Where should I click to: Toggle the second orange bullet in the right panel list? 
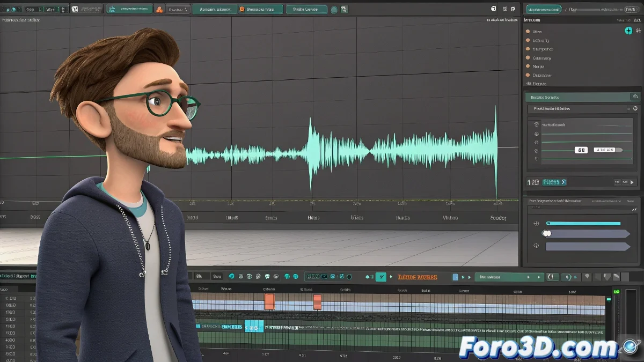point(528,40)
